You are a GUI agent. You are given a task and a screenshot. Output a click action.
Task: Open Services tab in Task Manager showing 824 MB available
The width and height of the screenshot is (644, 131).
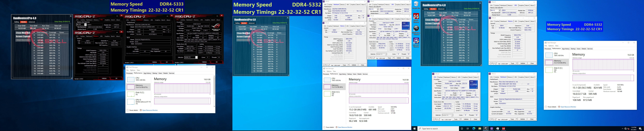(590, 49)
